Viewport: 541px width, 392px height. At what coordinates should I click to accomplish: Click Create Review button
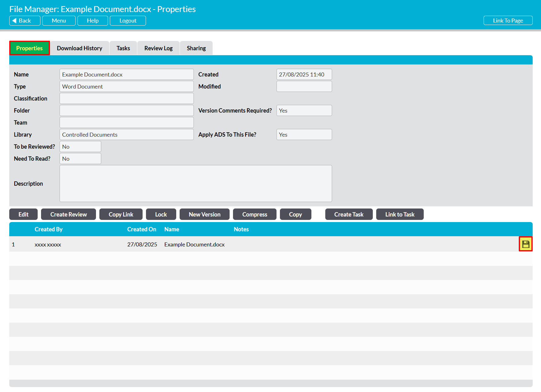(69, 214)
